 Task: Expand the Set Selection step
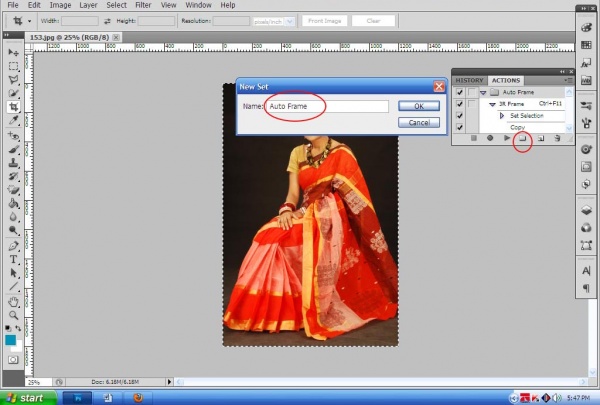pyautogui.click(x=501, y=116)
